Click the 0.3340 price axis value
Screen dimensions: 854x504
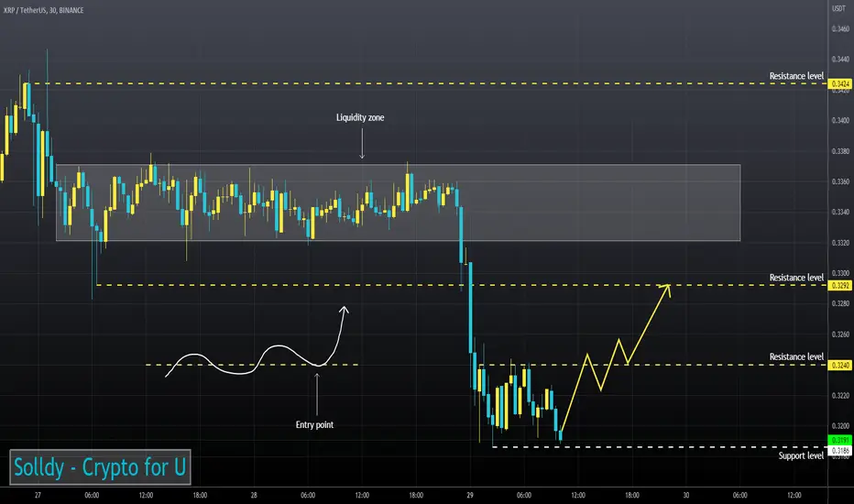point(840,212)
